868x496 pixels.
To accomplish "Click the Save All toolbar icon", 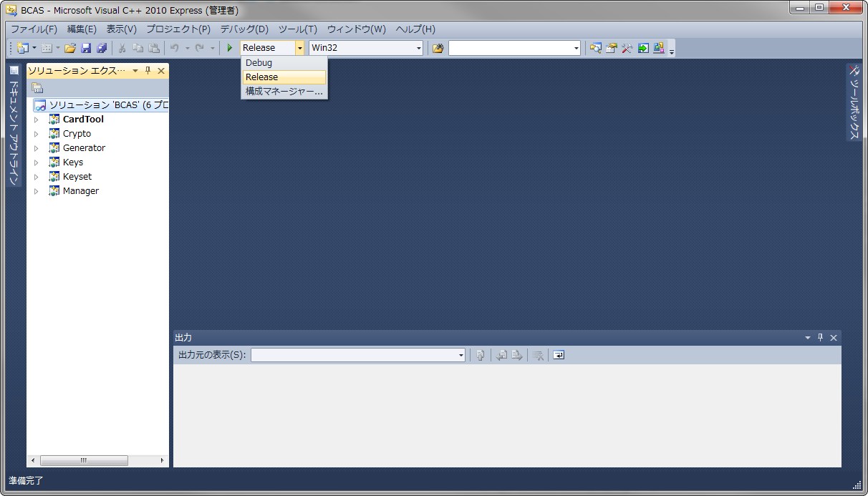I will coord(102,48).
